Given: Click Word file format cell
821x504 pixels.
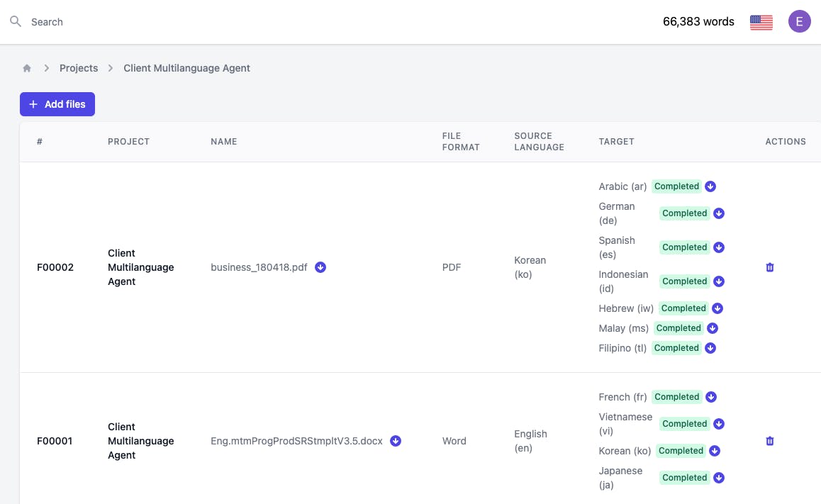Looking at the screenshot, I should (454, 441).
